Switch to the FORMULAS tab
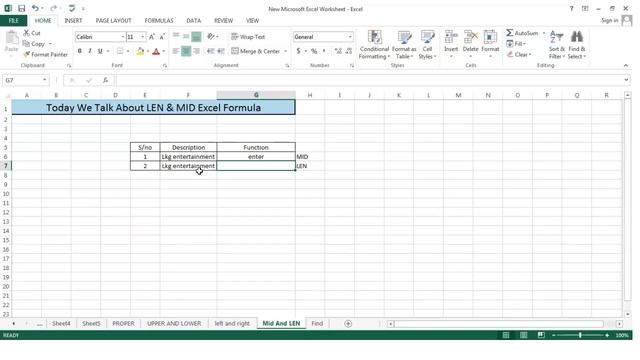The height and width of the screenshot is (360, 640). [x=159, y=20]
